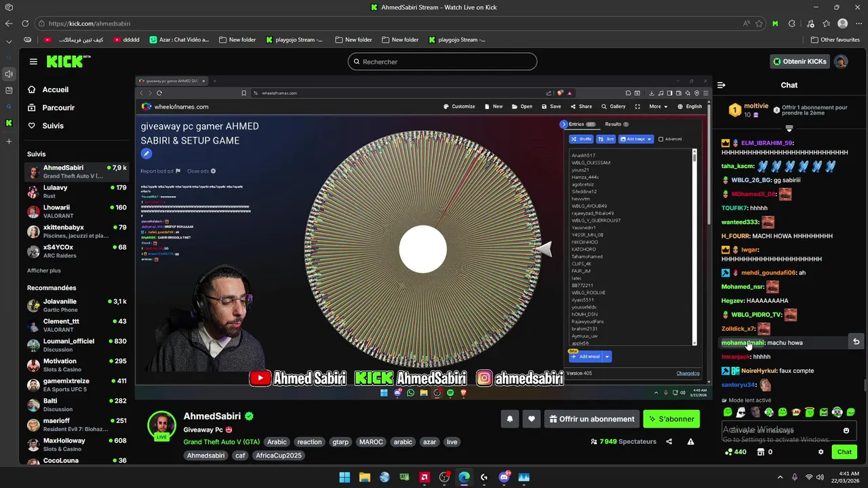Click the notification bell button under stream
Image resolution: width=868 pixels, height=488 pixels.
[x=510, y=419]
